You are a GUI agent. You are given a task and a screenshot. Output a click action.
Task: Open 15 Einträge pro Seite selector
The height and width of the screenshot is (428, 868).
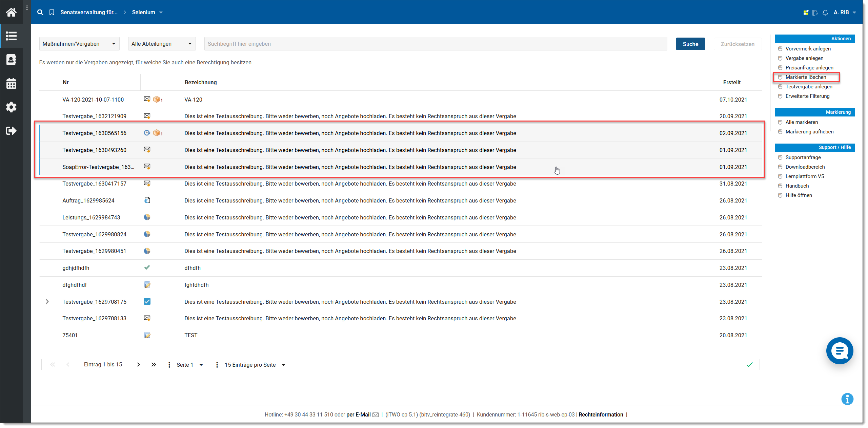[255, 365]
